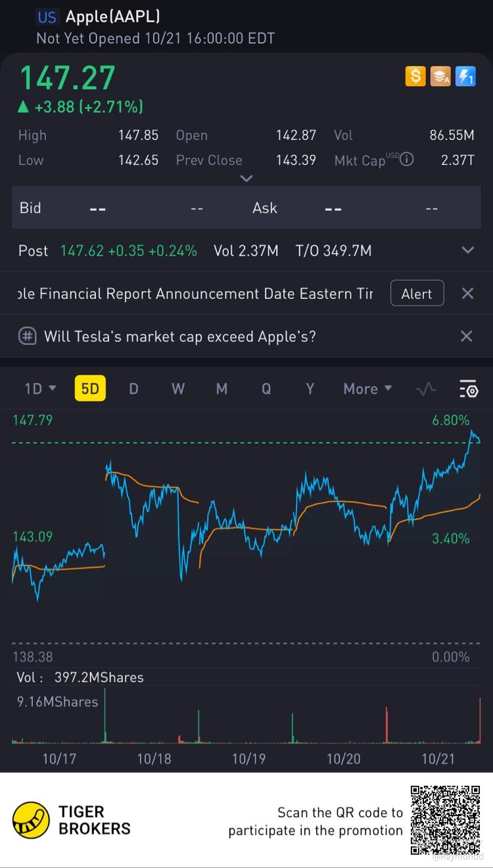Image resolution: width=493 pixels, height=868 pixels.
Task: Tap the Open value 142.87
Action: [296, 135]
